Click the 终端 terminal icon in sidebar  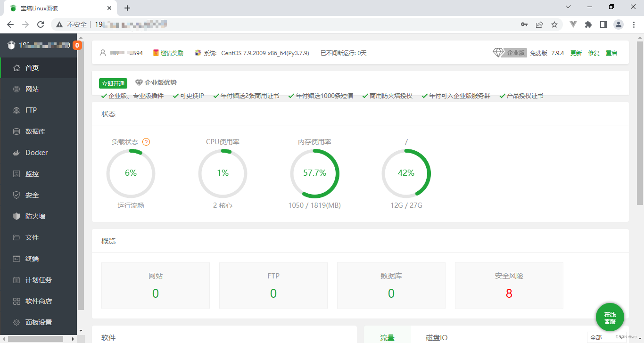tap(17, 259)
